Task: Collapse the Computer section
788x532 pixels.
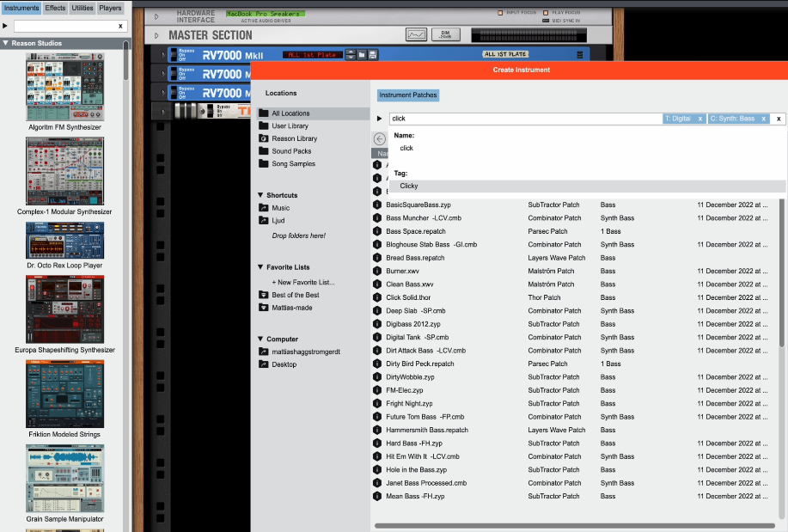Action: click(260, 339)
